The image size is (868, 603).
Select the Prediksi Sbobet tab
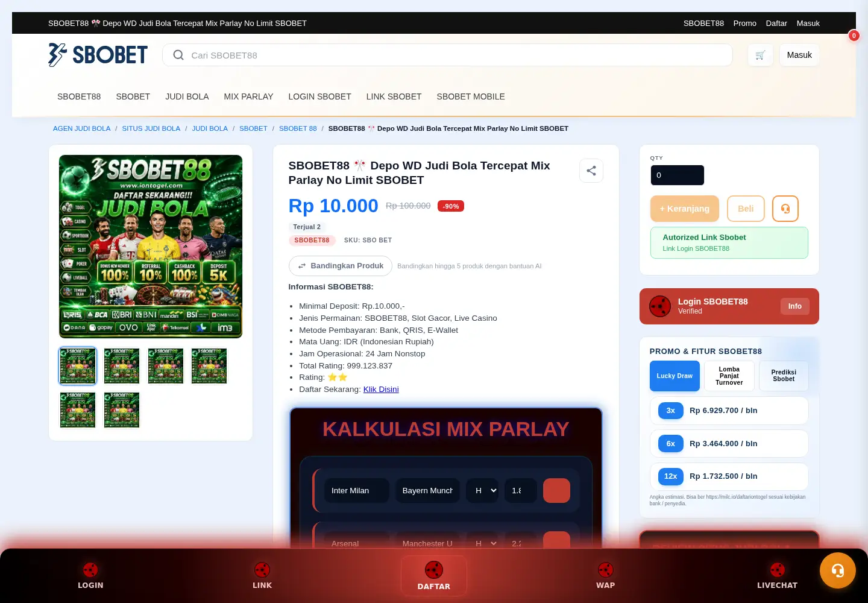784,376
